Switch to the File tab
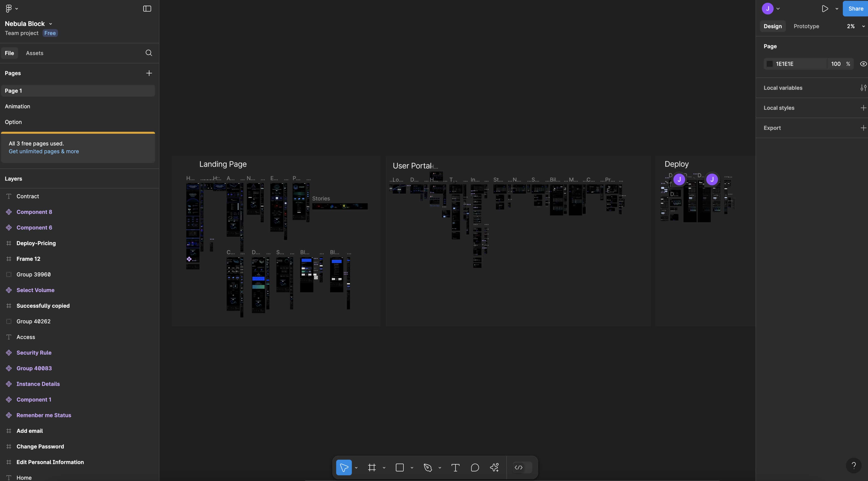The width and height of the screenshot is (868, 481). tap(9, 53)
